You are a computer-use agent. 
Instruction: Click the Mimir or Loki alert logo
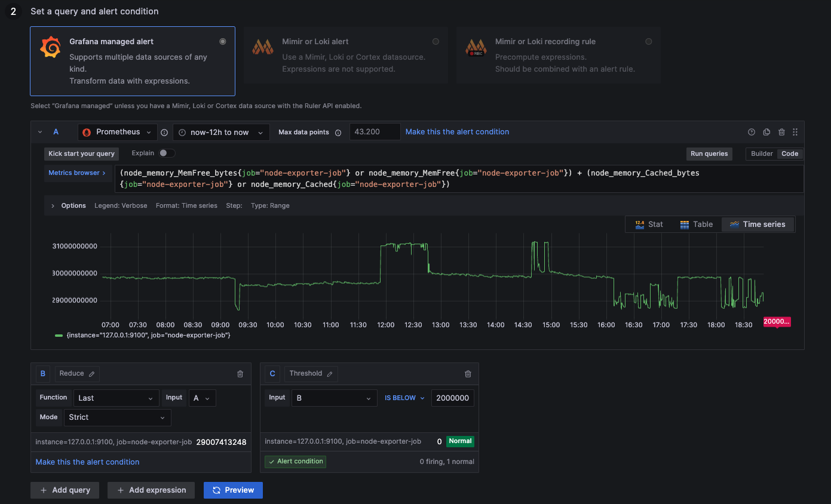coord(263,47)
